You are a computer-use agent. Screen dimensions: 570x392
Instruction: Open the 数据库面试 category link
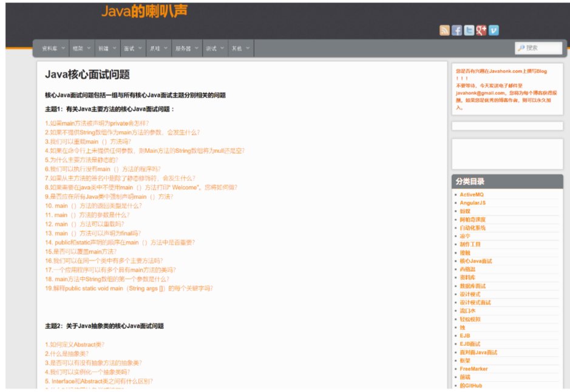(473, 286)
